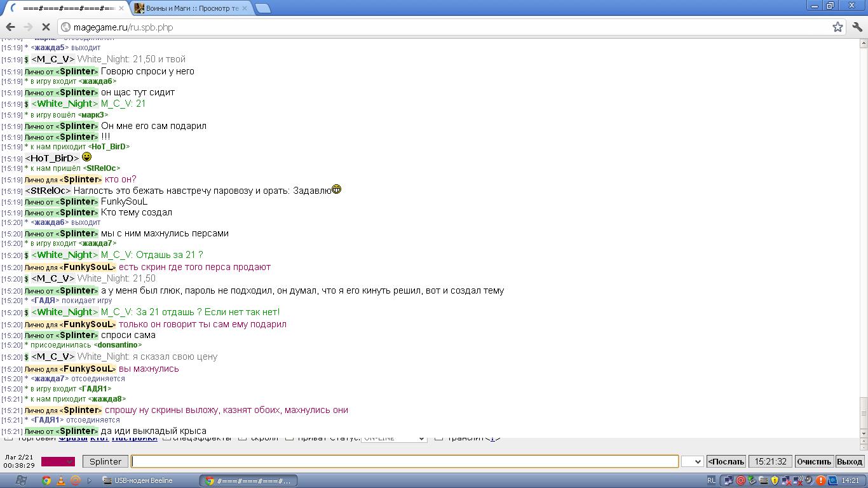This screenshot has width=868, height=488.
Task: Switch to the '===#===#===' loading tab
Action: tap(67, 8)
